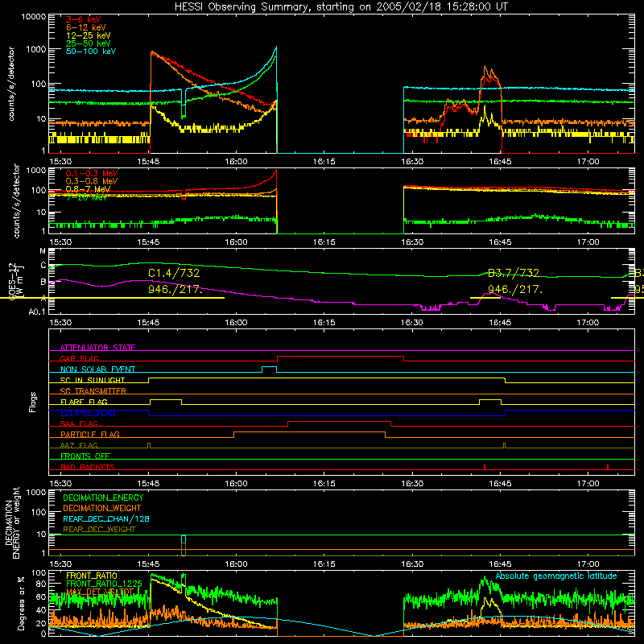Select the SC_IN_SUNLIGHT flag label
This screenshot has width=644, height=644.
coord(93,380)
